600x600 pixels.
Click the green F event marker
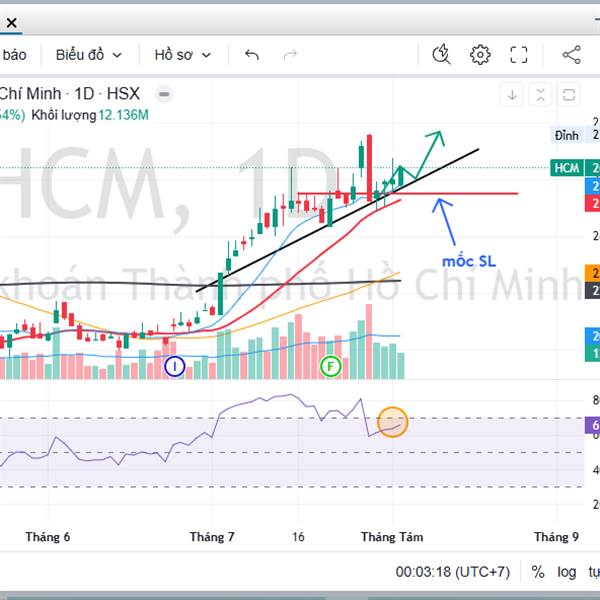coord(331,367)
